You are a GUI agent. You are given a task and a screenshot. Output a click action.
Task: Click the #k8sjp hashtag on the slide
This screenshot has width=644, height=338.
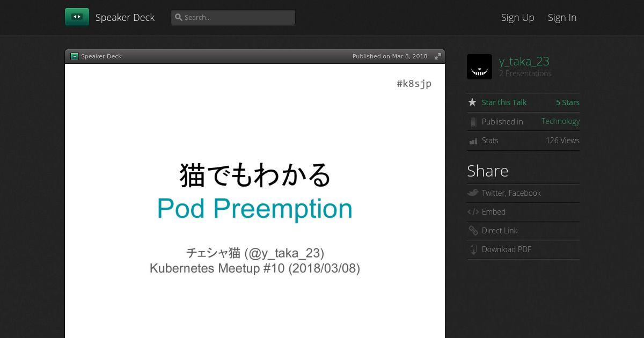[x=414, y=83]
